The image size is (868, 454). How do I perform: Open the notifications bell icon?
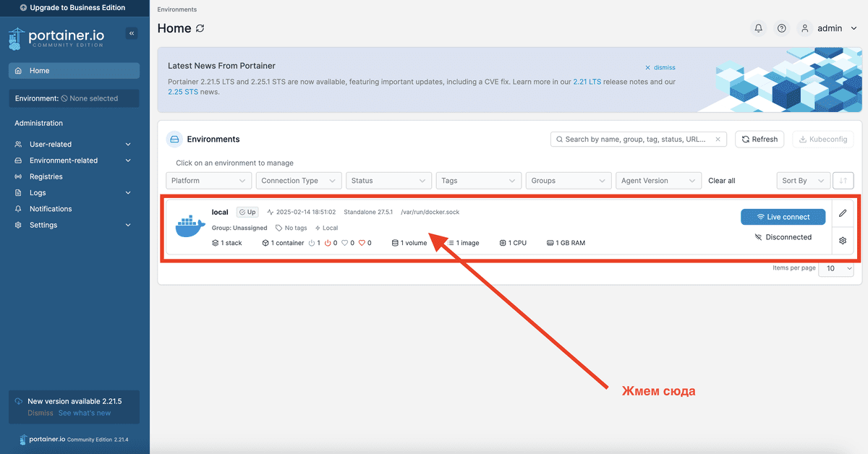[x=758, y=27]
